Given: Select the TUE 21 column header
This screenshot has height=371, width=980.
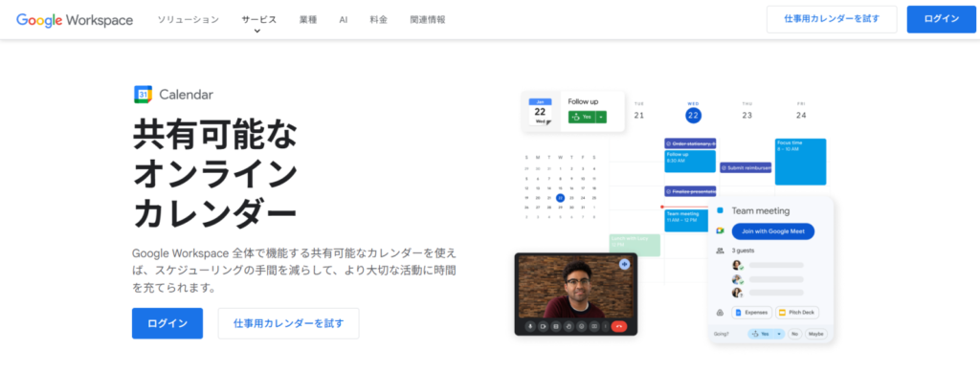Looking at the screenshot, I should pyautogui.click(x=638, y=111).
